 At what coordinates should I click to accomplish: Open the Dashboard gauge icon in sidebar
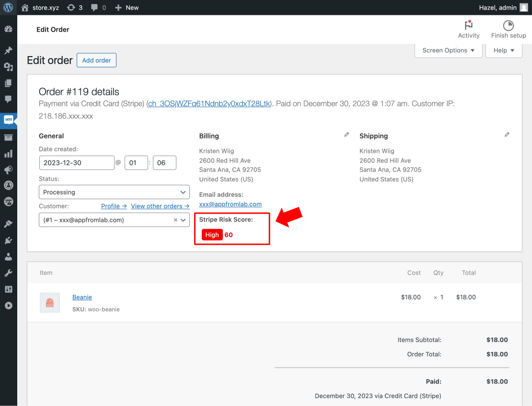pos(9,29)
